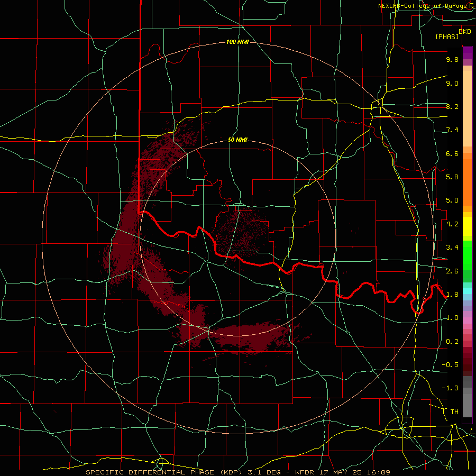Click the purple top segment of the color bar
Viewport: 476px width, 476px height.
[467, 53]
